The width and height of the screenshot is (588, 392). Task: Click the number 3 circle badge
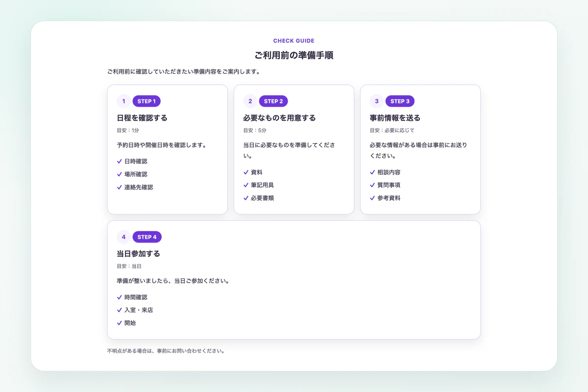(x=376, y=101)
